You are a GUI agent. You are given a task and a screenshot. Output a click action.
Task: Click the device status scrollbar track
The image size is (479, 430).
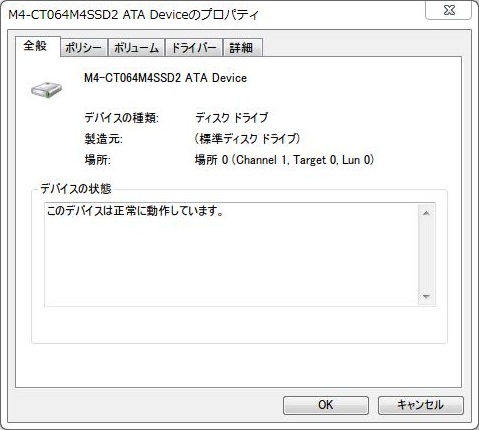pyautogui.click(x=426, y=255)
